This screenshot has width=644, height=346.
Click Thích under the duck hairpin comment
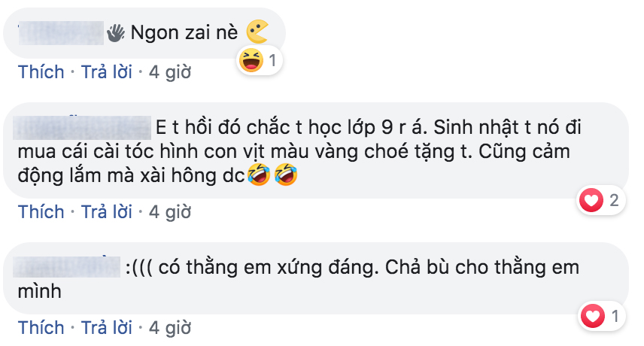[x=41, y=212]
